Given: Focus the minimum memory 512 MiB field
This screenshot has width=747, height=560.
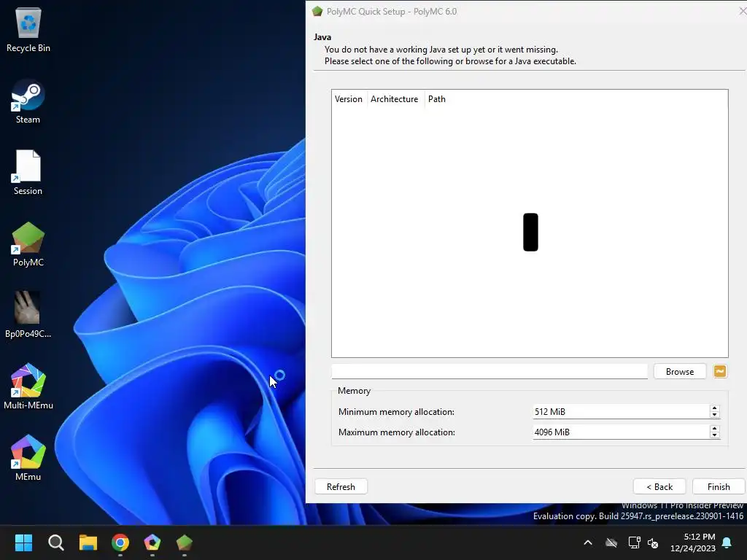Looking at the screenshot, I should [621, 411].
